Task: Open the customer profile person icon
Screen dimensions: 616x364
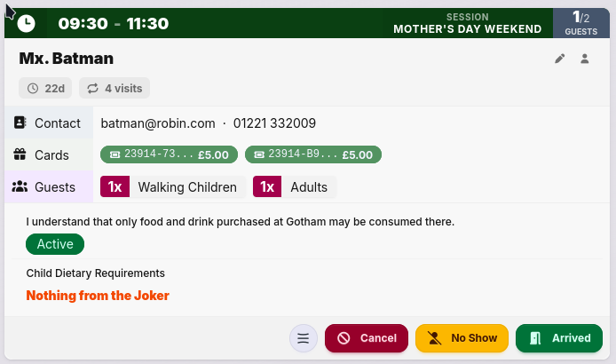Action: point(585,59)
